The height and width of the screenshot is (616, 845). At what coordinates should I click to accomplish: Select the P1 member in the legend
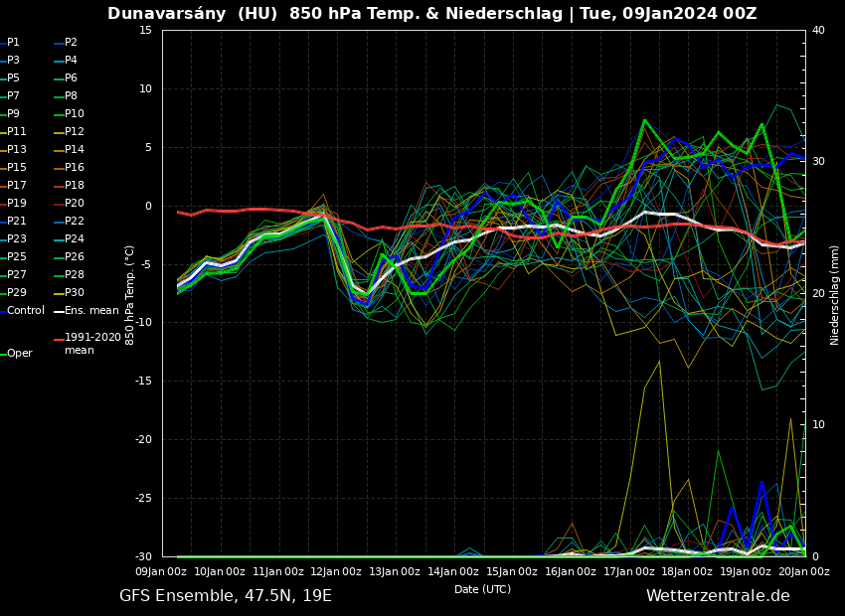coord(13,43)
